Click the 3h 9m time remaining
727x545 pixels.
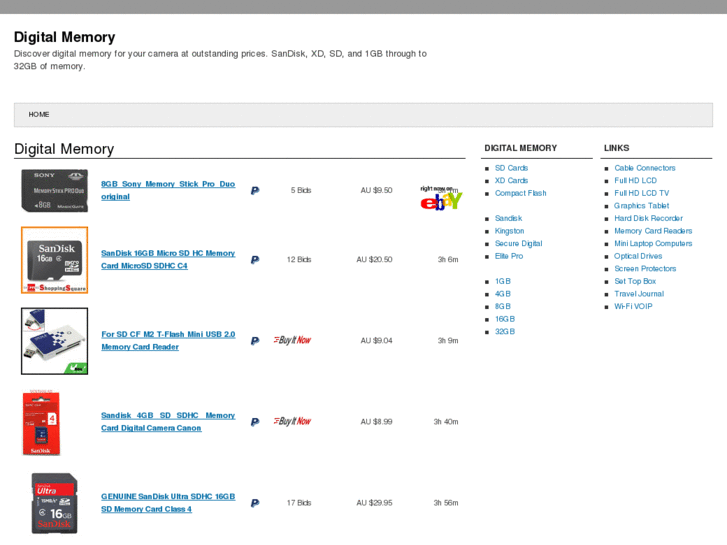(x=448, y=340)
